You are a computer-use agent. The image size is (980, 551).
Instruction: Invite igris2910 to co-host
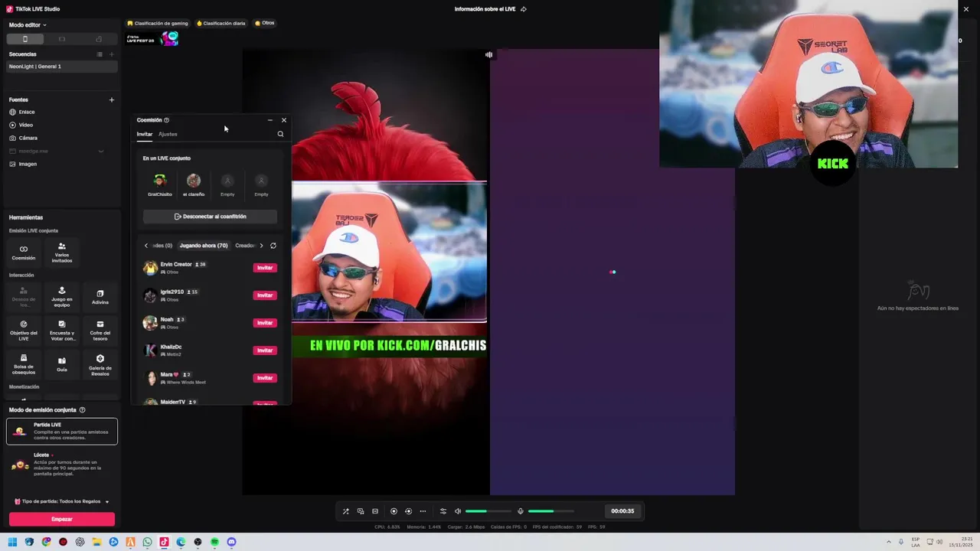(x=265, y=295)
